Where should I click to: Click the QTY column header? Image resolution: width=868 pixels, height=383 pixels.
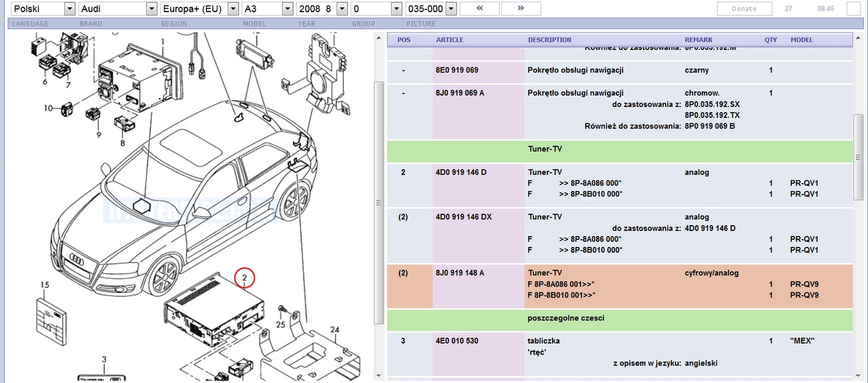tap(771, 40)
